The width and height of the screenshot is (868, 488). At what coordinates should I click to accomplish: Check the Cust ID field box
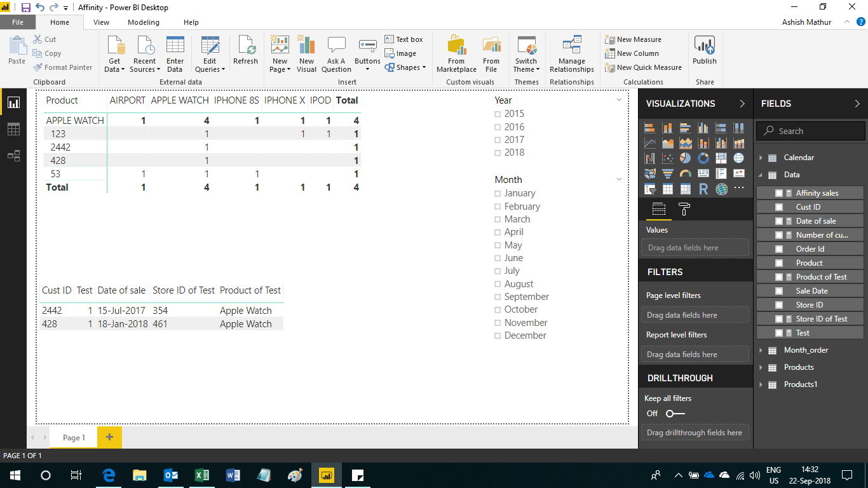(779, 207)
